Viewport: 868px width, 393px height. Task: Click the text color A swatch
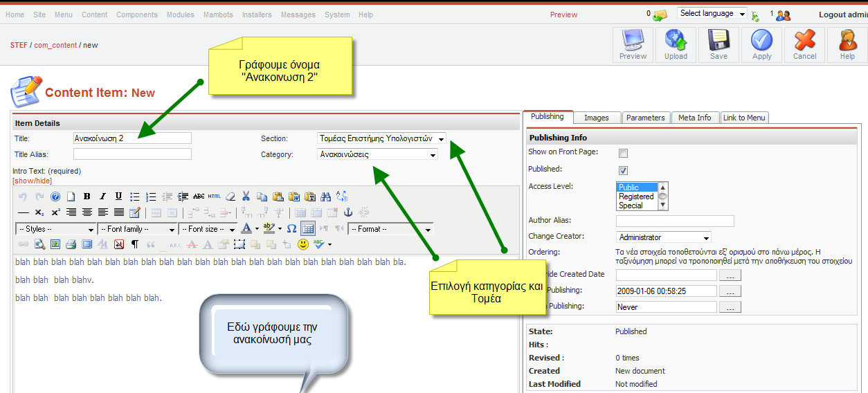(246, 229)
